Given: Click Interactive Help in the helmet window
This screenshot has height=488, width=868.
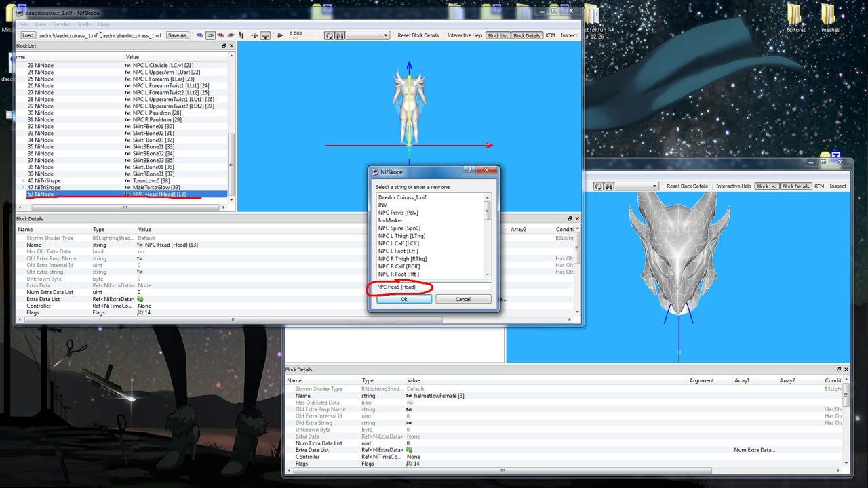Looking at the screenshot, I should tap(734, 186).
